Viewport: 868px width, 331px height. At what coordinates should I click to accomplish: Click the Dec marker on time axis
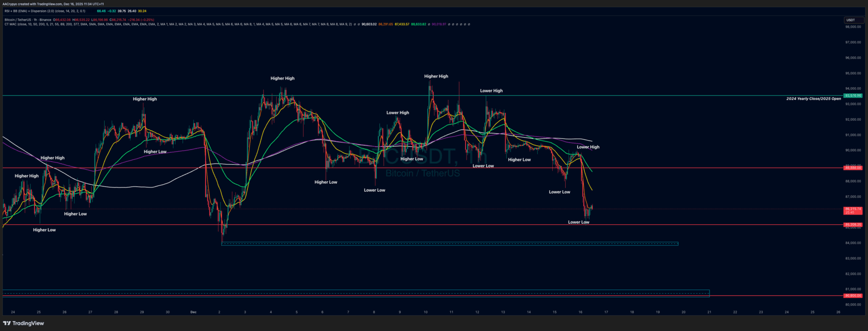[193, 312]
